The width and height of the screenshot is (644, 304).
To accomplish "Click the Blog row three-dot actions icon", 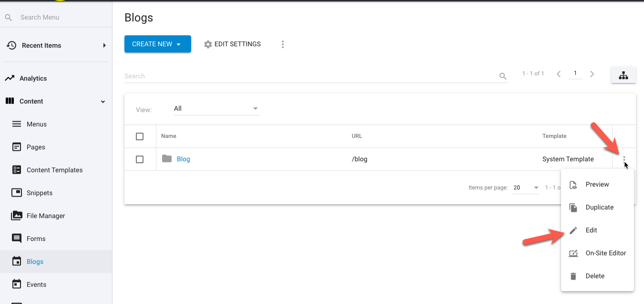I will (x=624, y=159).
